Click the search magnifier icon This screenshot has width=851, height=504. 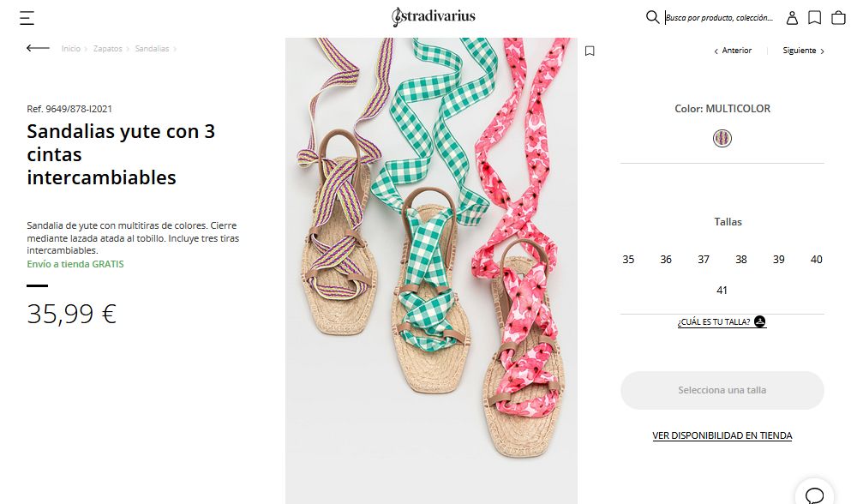pyautogui.click(x=652, y=17)
